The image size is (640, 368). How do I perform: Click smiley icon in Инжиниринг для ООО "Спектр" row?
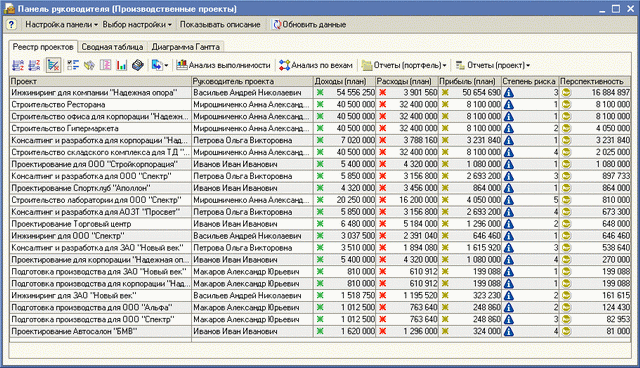point(566,236)
